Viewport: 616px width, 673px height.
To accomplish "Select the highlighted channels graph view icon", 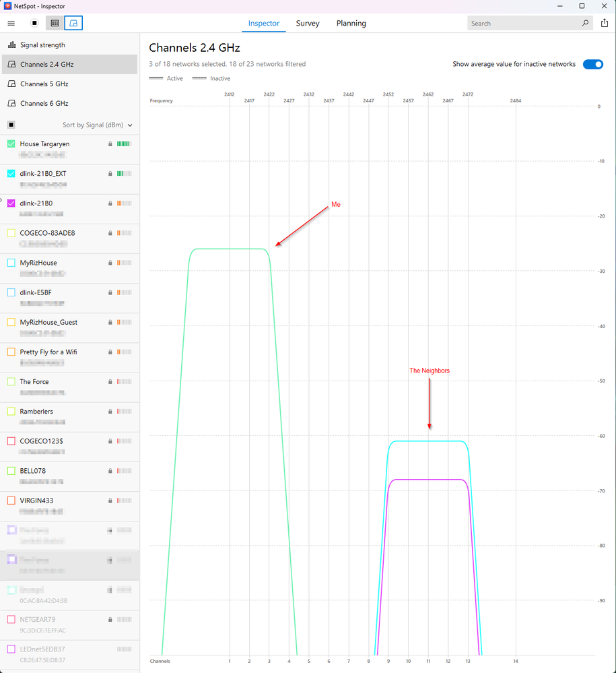I will pos(73,22).
